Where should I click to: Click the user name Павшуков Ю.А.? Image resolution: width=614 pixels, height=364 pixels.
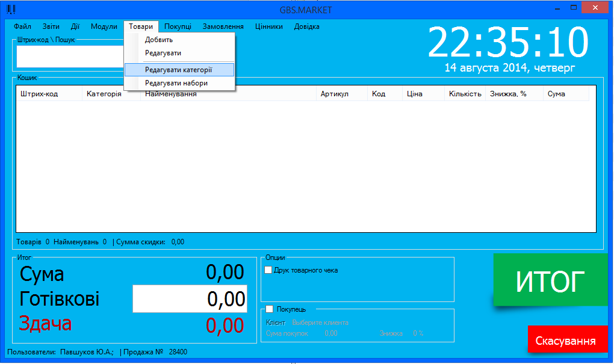87,352
